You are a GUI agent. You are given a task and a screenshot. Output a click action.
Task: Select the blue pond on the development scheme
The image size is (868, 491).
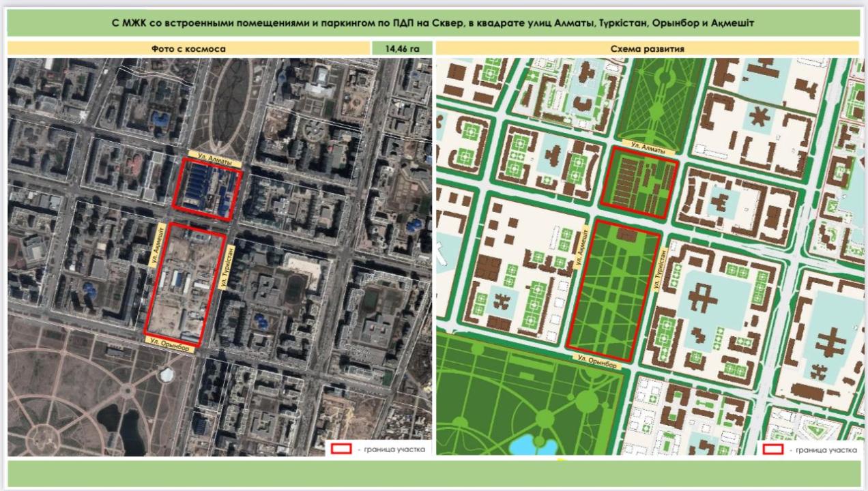click(x=534, y=445)
